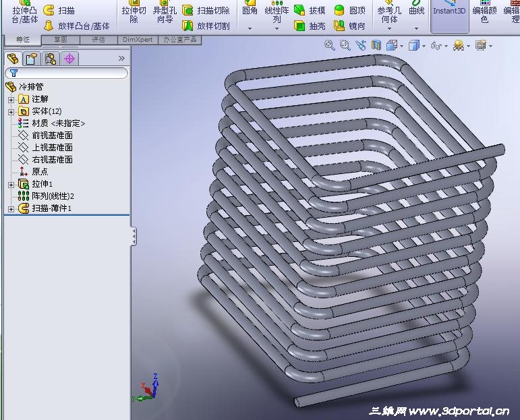Collapse panel using side splitter handle

[134, 237]
